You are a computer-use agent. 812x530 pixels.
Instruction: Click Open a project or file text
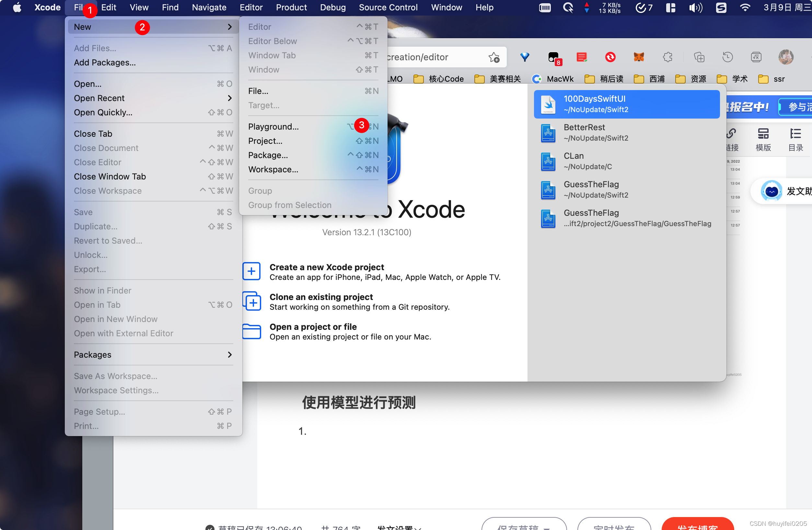coord(313,327)
